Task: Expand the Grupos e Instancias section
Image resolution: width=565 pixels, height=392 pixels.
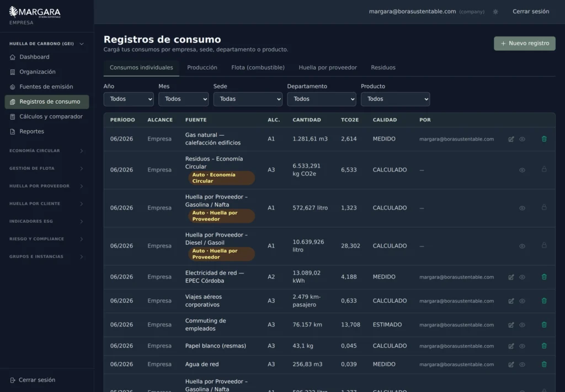Action: [47, 257]
